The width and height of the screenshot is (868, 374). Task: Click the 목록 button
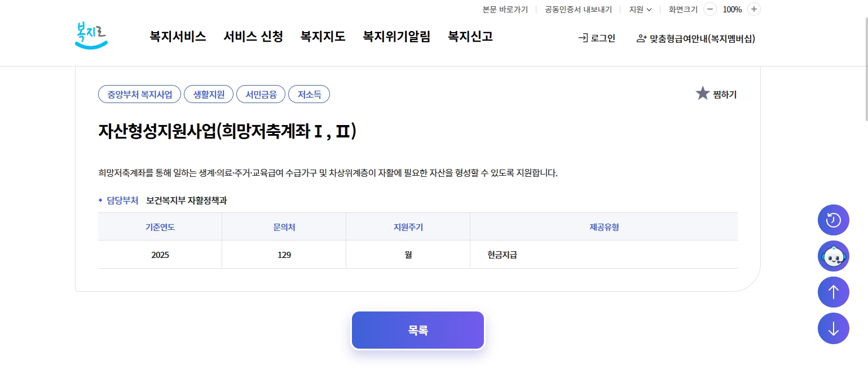(417, 330)
